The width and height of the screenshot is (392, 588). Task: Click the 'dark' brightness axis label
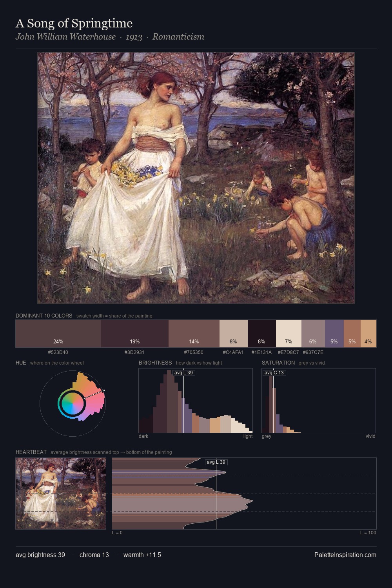[143, 436]
